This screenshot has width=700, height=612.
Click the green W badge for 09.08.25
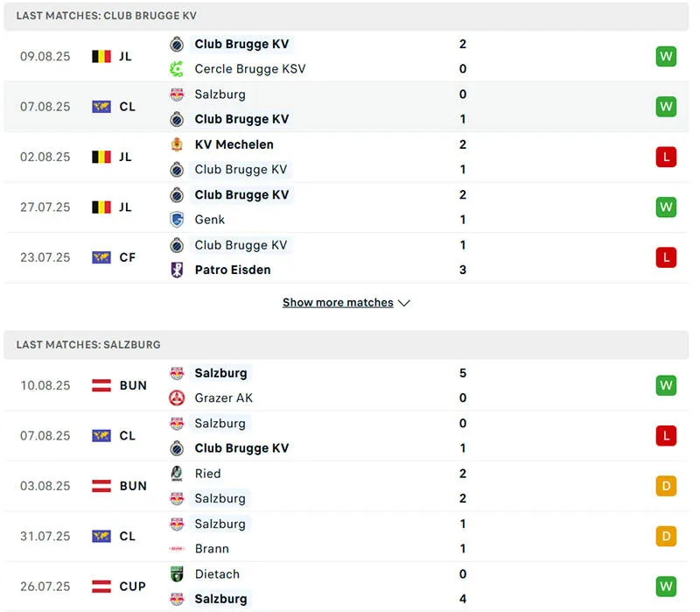coord(667,56)
